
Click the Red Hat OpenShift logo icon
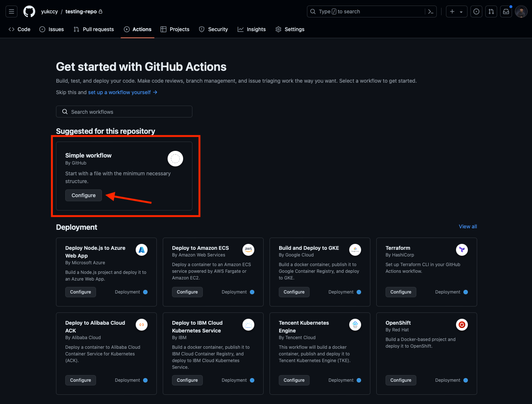(x=462, y=325)
